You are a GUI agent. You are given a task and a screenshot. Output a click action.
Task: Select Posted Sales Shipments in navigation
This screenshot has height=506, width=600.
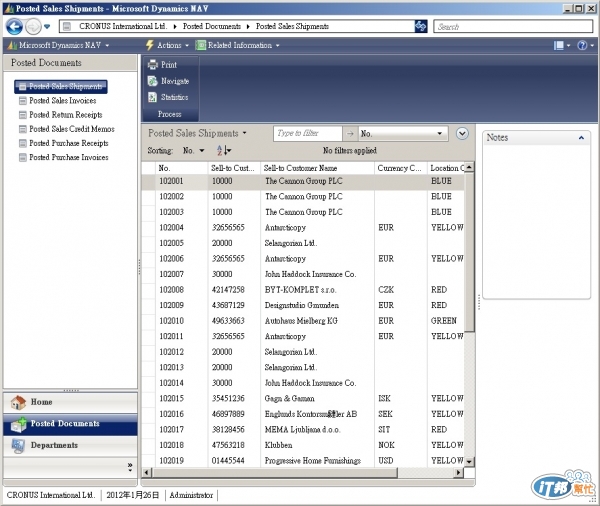61,87
